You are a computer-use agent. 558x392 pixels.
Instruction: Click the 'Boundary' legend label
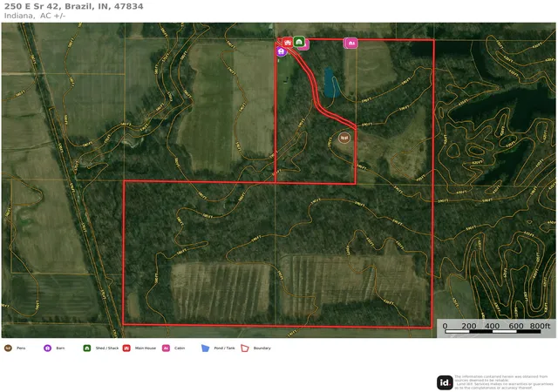[x=262, y=348]
